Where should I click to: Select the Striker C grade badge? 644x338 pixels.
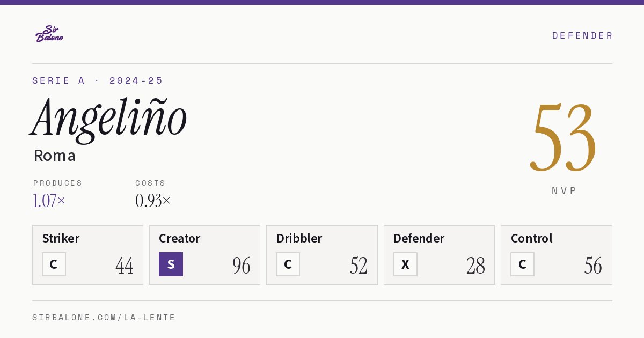[x=54, y=264]
